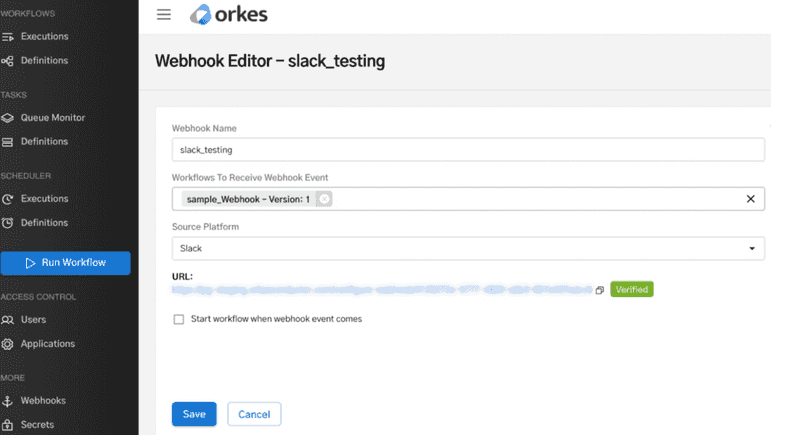Open the Source Platform dropdown arrow
The height and width of the screenshot is (435, 800).
(x=752, y=248)
